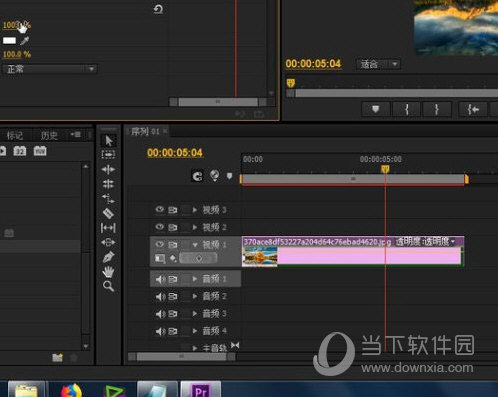Expand 音频 3 track triangle
Viewport: 498px width, 397px height.
[195, 313]
